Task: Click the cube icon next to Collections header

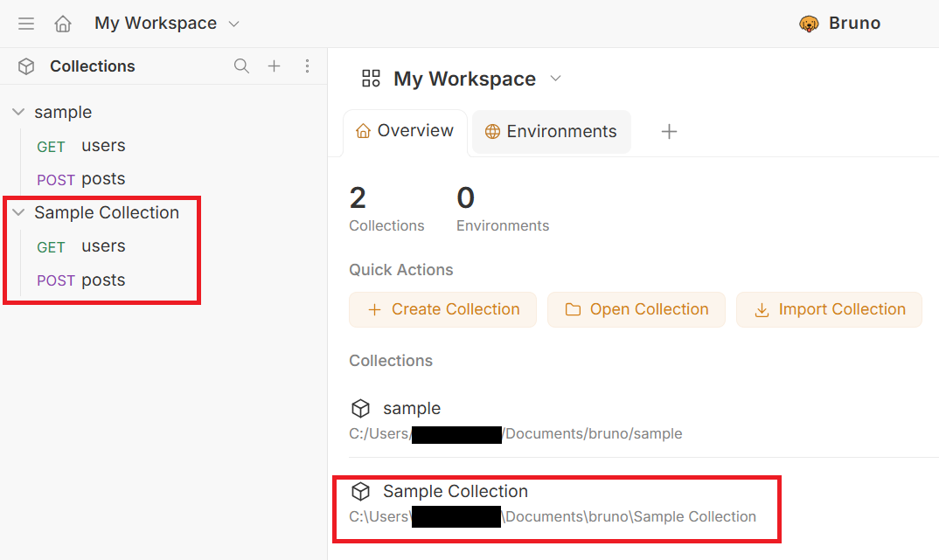Action: coord(26,66)
